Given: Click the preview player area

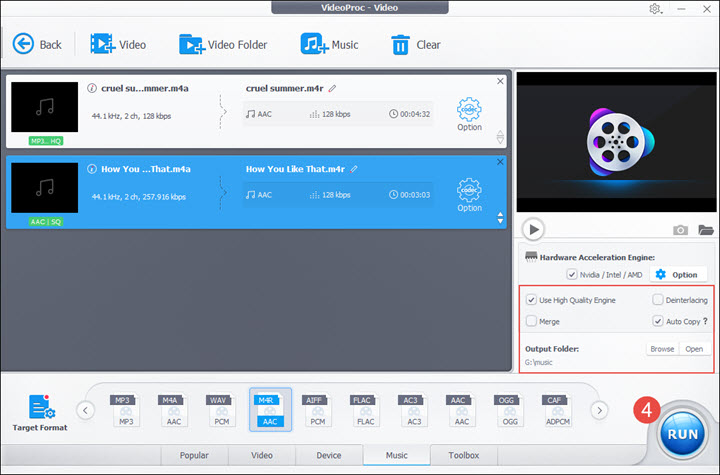Looking at the screenshot, I should [616, 141].
